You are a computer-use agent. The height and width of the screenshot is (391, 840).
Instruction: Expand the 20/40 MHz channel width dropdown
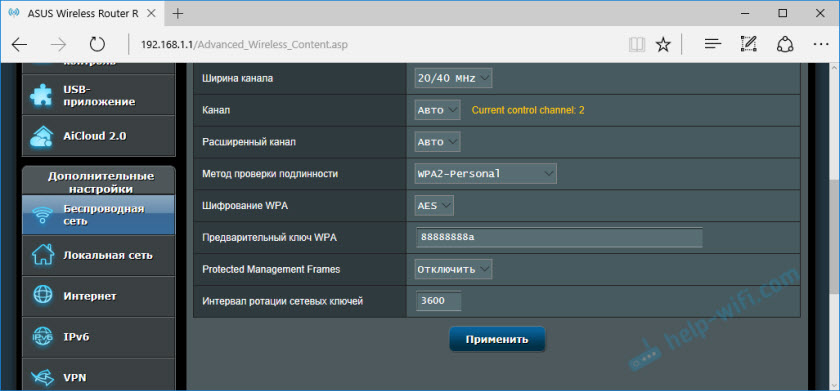[453, 78]
